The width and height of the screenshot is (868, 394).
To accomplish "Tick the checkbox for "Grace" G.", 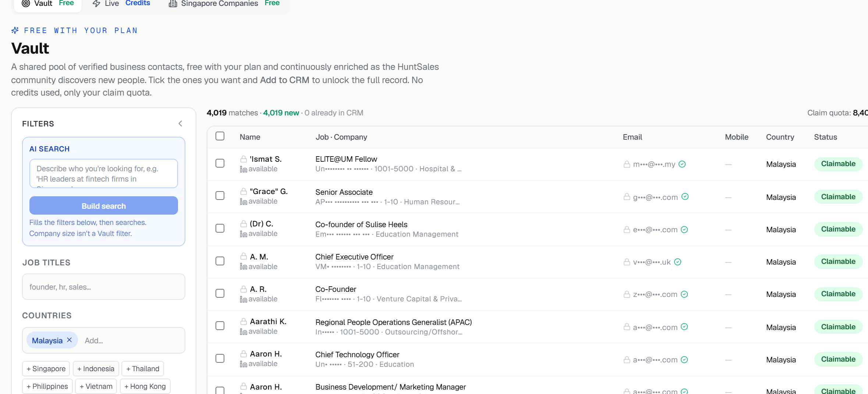I will pyautogui.click(x=220, y=196).
